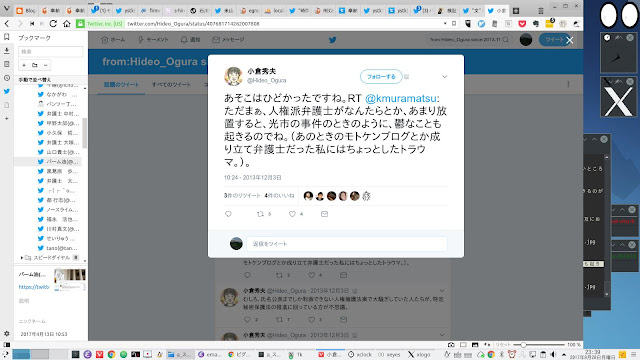Viewport: 640px width, 360px height.
Task: Follow 小倉秀夫 with フォローする button
Action: (x=381, y=76)
